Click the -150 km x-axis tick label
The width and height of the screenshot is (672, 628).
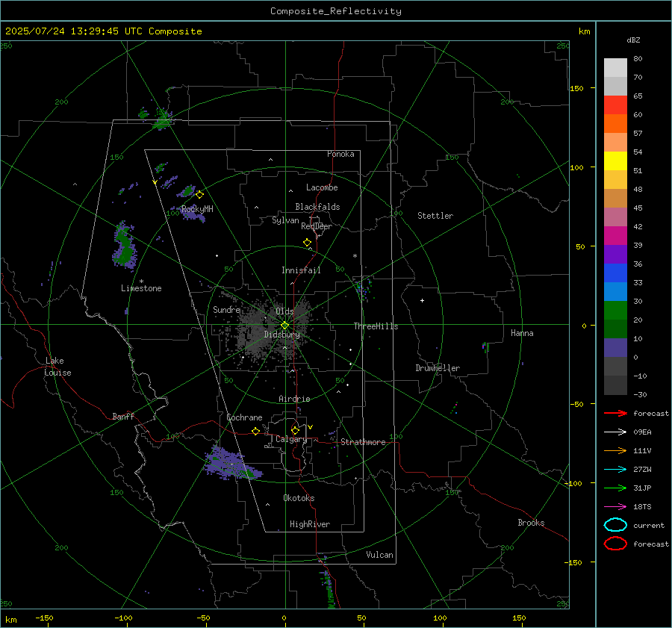(44, 618)
